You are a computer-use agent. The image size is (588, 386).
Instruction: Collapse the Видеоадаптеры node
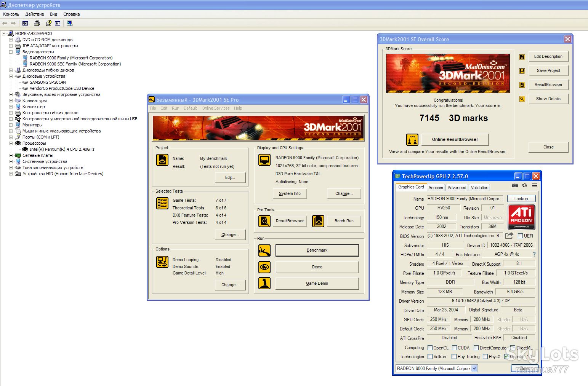tap(11, 52)
